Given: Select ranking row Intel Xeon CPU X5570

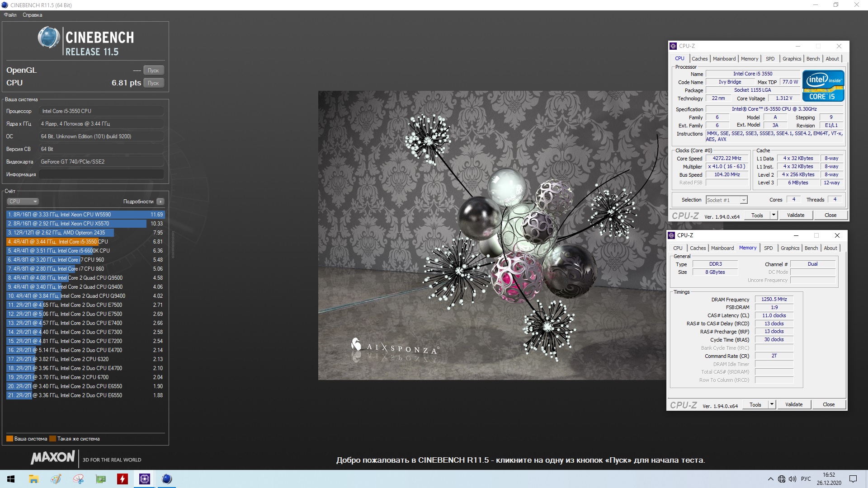Looking at the screenshot, I should [85, 224].
